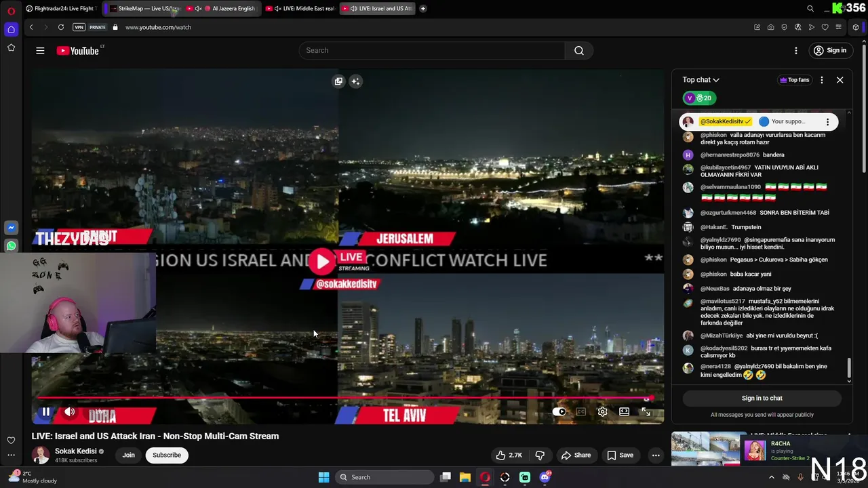This screenshot has width=868, height=488.
Task: Go to YouTube home via logo
Action: coord(78,51)
